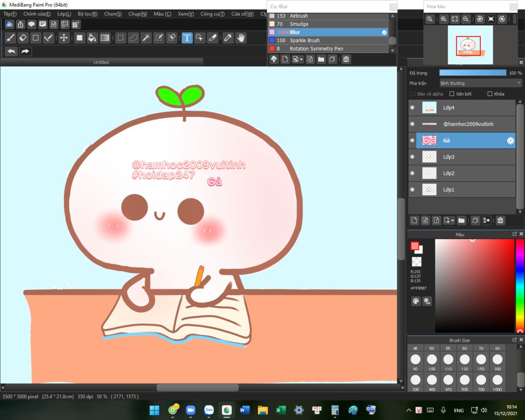Open Gà layer settings gear
525x420 pixels.
510,141
